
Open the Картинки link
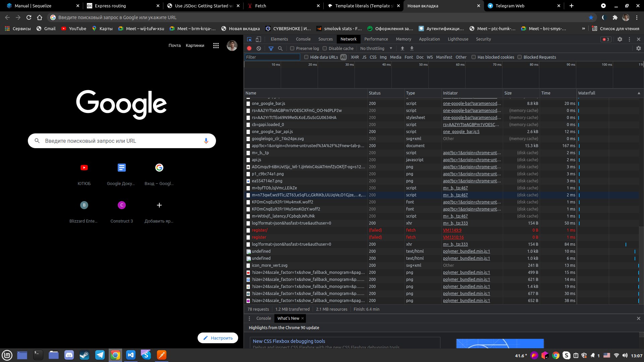195,46
